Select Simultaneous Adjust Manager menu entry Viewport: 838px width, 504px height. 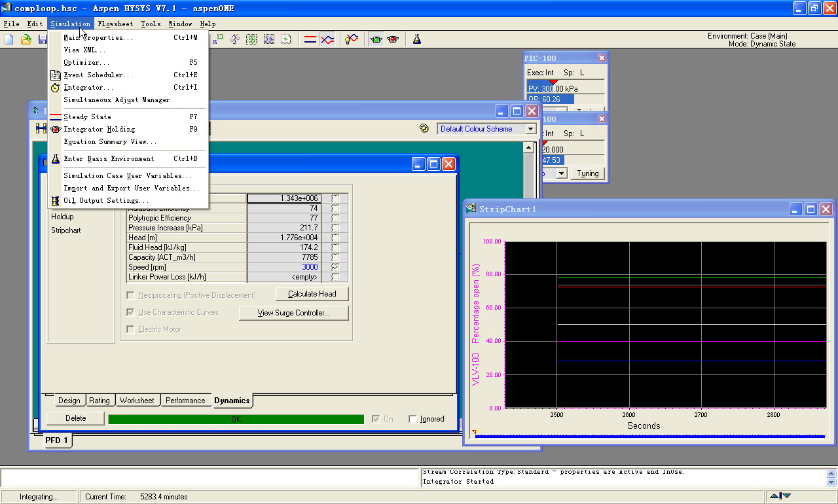coord(128,100)
